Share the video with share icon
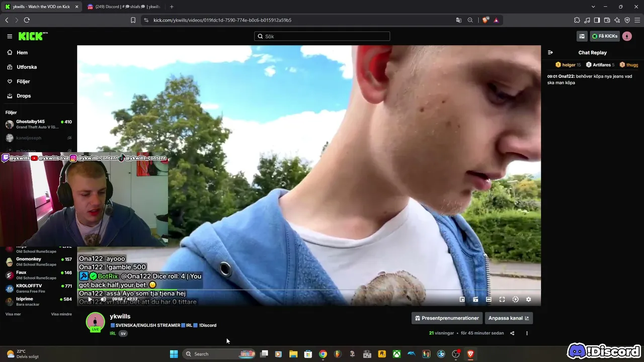 (x=512, y=333)
